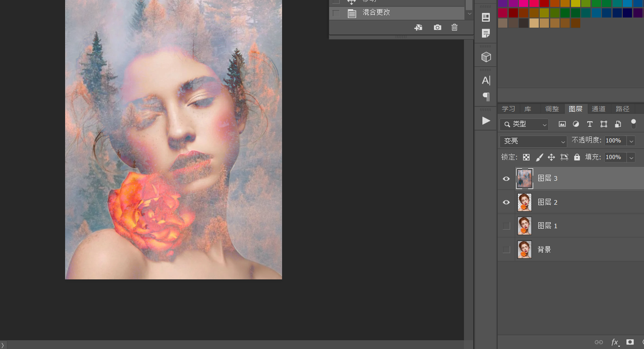Screen dimensions: 644x349
Task: Toggle the layer filter on/off switch
Action: click(x=633, y=124)
